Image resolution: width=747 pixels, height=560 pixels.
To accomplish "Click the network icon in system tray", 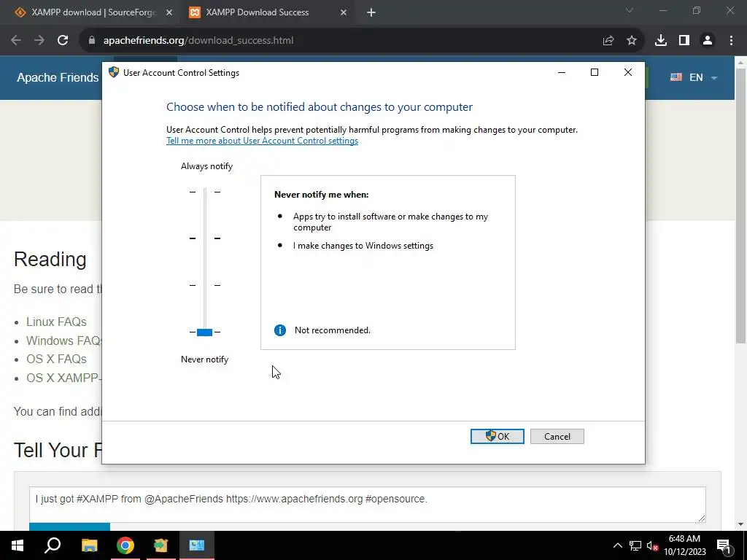I will (635, 545).
